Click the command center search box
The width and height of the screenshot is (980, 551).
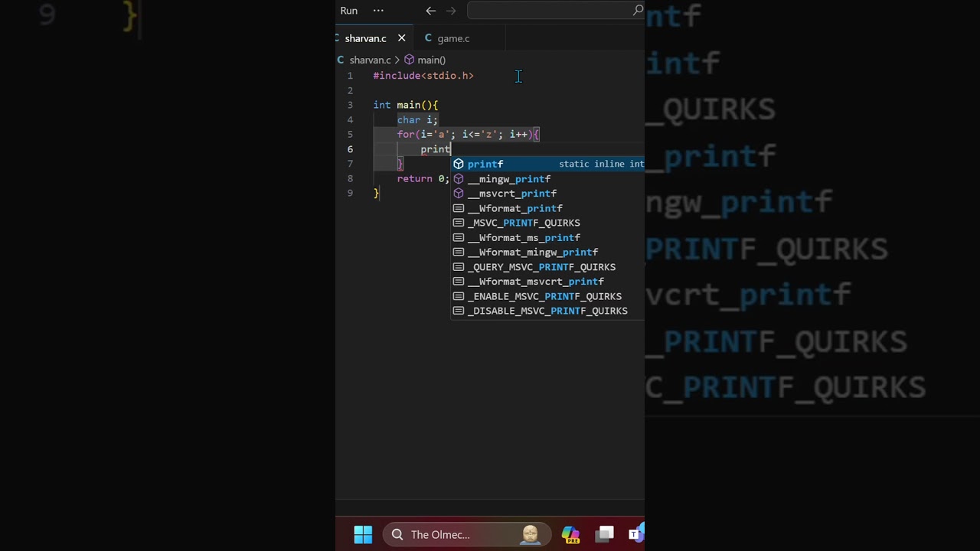click(x=555, y=10)
